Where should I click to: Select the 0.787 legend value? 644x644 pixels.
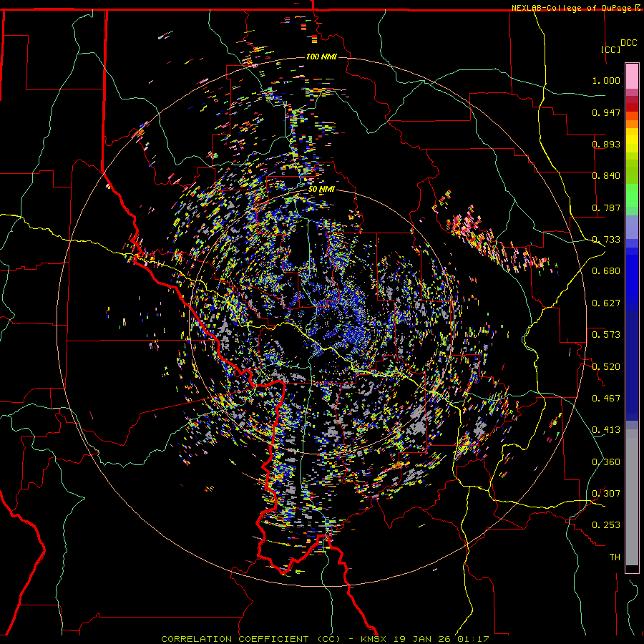[606, 208]
